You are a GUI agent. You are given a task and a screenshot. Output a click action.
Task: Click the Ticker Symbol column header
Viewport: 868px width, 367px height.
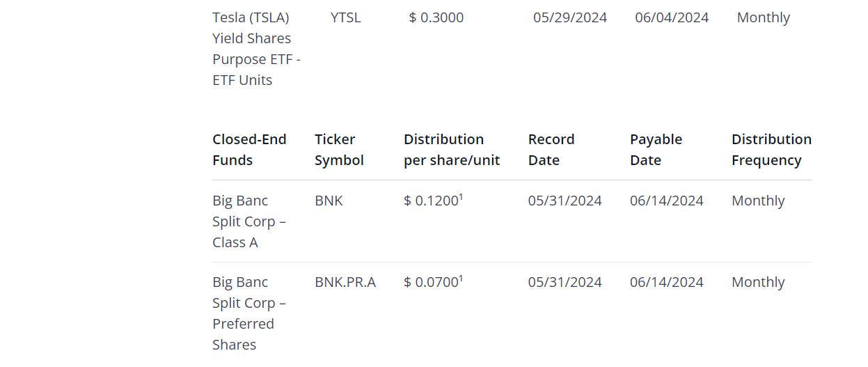point(339,150)
